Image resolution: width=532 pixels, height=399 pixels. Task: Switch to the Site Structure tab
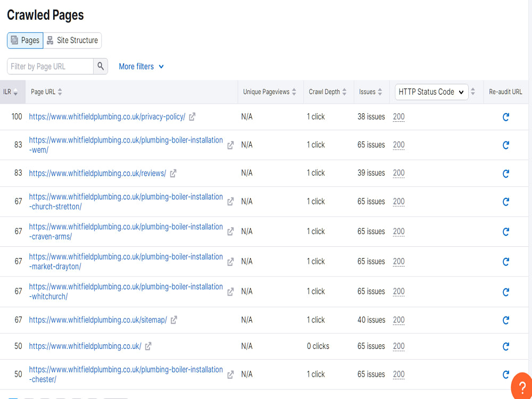(x=72, y=40)
